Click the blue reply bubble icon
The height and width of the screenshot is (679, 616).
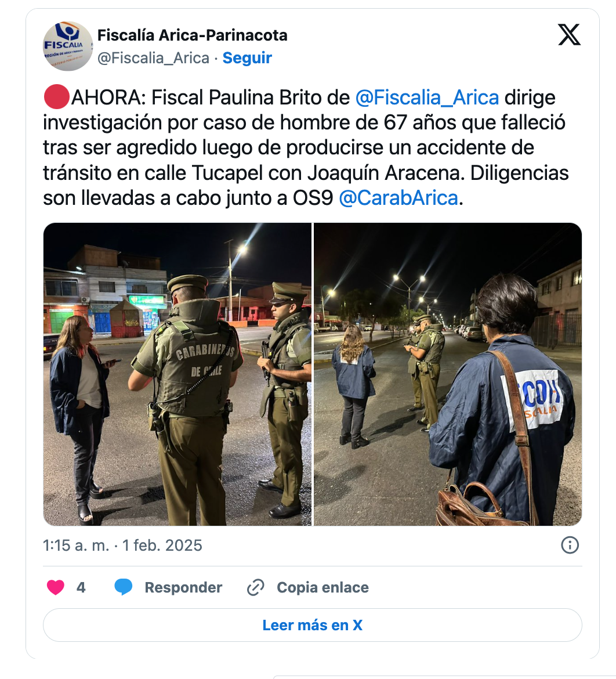click(124, 587)
